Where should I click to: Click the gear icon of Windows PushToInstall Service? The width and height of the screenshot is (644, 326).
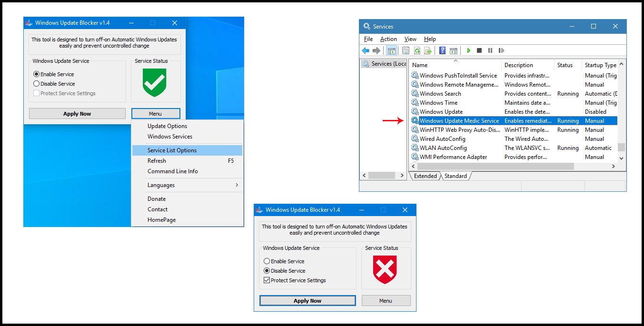pyautogui.click(x=415, y=75)
